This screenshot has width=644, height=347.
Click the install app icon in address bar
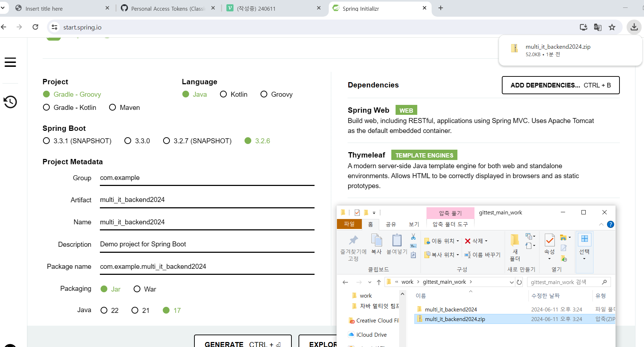tap(583, 27)
